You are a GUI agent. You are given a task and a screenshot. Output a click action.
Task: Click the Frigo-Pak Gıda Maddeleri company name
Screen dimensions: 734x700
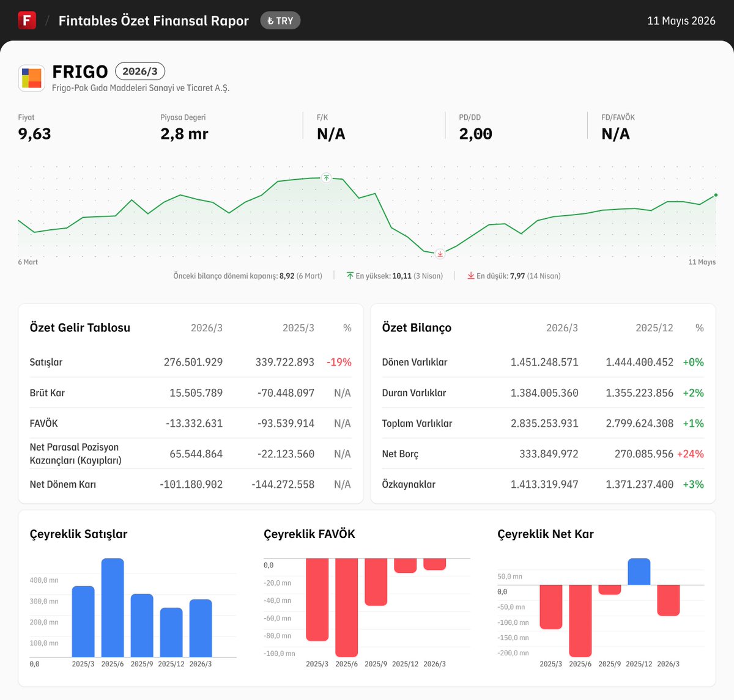click(141, 88)
